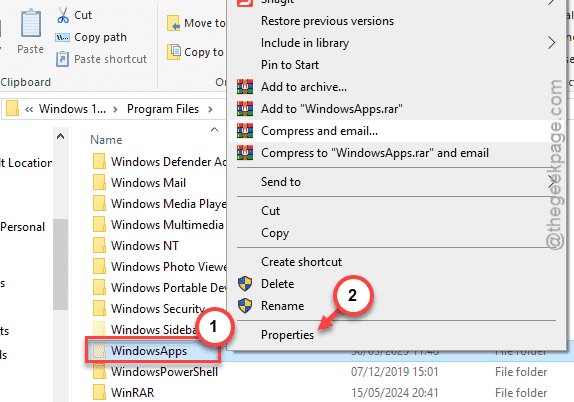
Task: Click WinRAR icon beside Add to archive
Action: [245, 87]
